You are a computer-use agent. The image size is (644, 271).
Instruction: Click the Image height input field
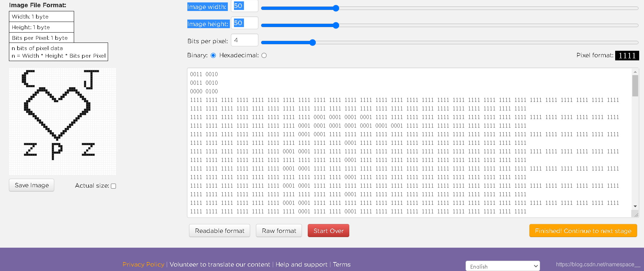[x=245, y=23]
